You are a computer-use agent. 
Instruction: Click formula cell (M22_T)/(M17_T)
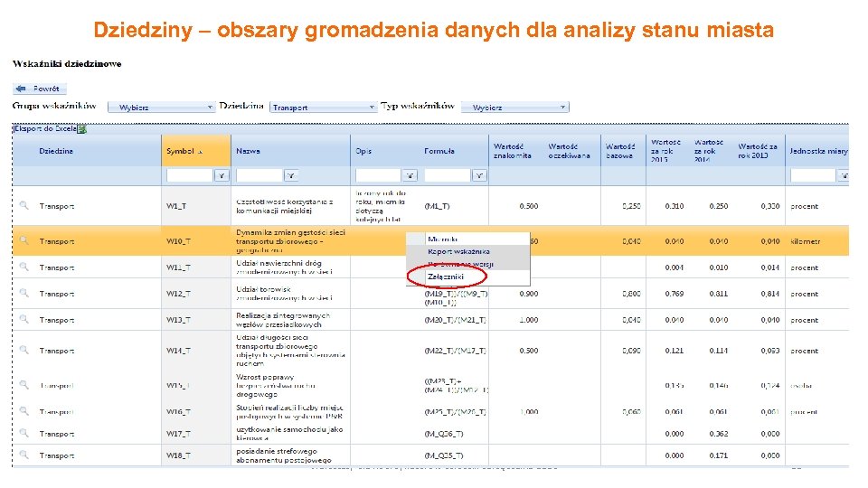point(455,351)
